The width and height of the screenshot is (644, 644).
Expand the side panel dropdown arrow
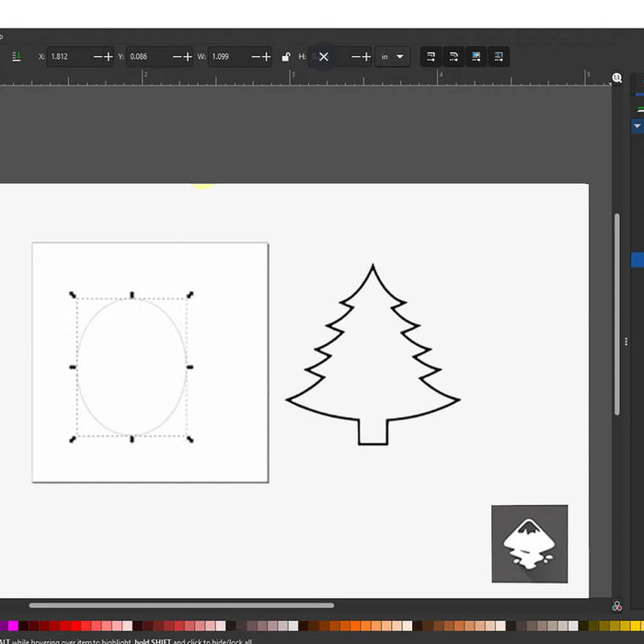638,126
